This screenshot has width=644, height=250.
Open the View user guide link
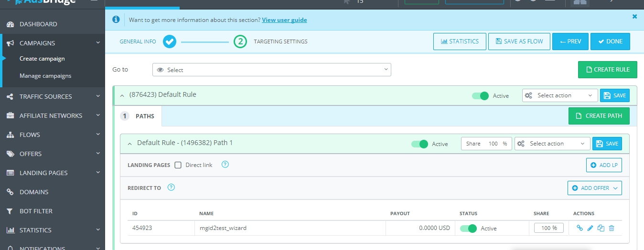click(284, 20)
